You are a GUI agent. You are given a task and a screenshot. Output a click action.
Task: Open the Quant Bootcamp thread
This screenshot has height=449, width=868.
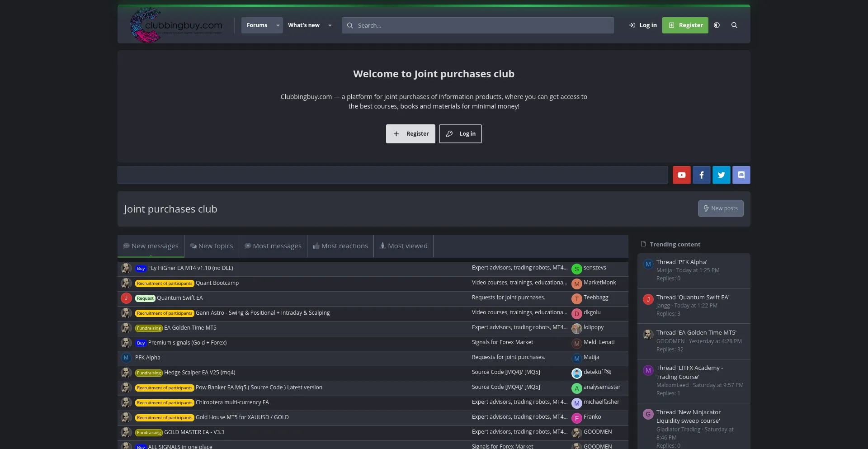[x=217, y=283]
